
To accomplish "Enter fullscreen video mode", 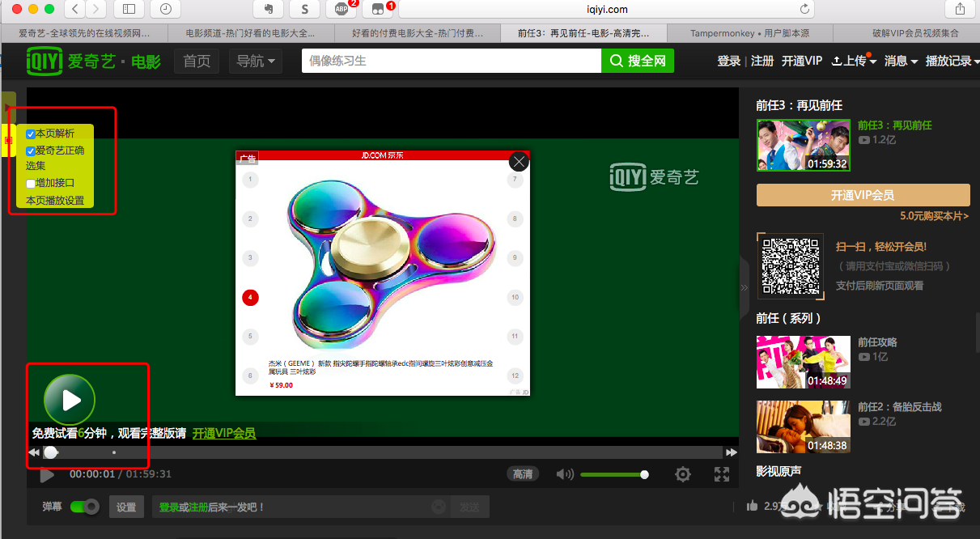I will click(x=721, y=474).
